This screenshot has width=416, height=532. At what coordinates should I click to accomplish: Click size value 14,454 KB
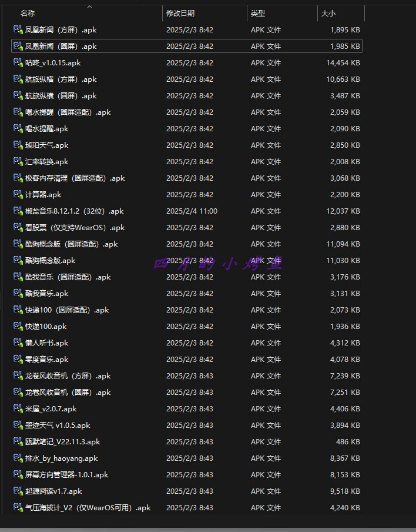[343, 63]
